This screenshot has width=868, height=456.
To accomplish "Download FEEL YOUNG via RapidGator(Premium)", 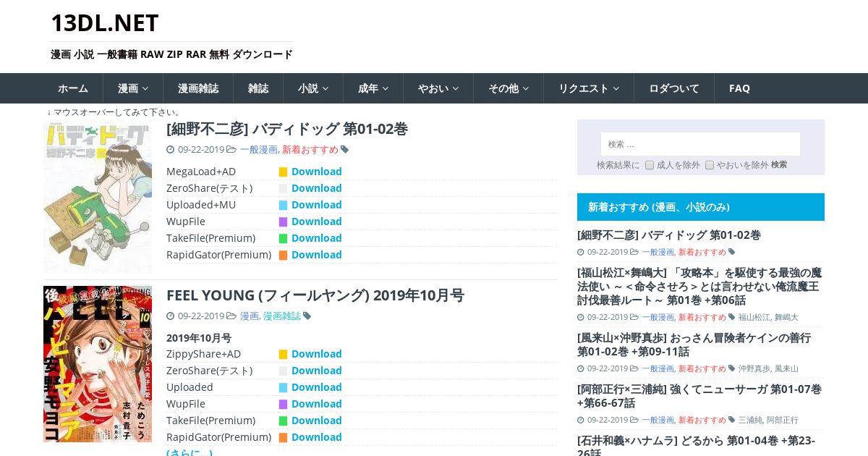I will click(x=317, y=437).
